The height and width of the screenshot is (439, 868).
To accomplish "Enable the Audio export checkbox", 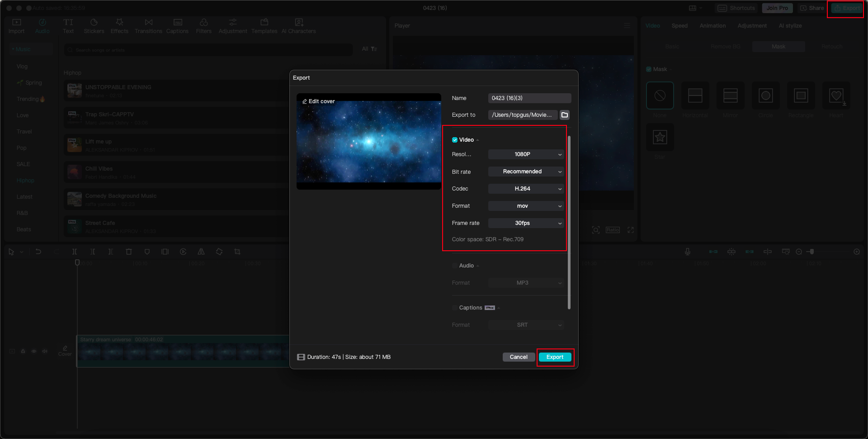I will 455,266.
